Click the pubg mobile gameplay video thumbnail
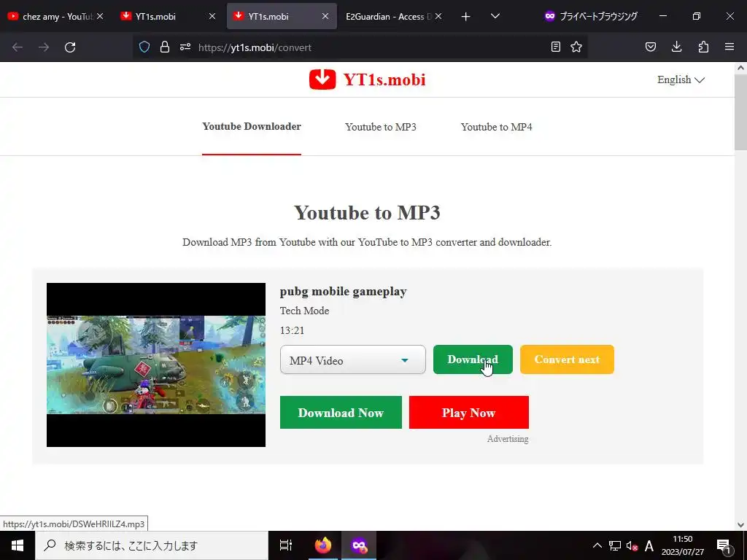The image size is (747, 560). (x=156, y=365)
